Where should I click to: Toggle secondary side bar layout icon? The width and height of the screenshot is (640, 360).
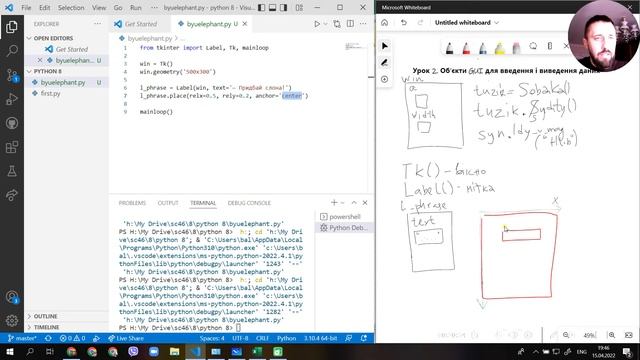point(283,7)
